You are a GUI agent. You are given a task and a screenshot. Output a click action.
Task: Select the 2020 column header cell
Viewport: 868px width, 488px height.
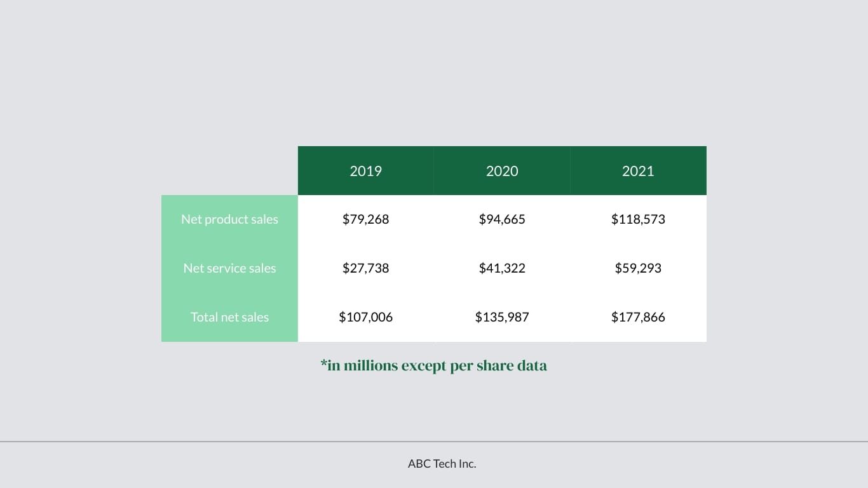point(502,170)
